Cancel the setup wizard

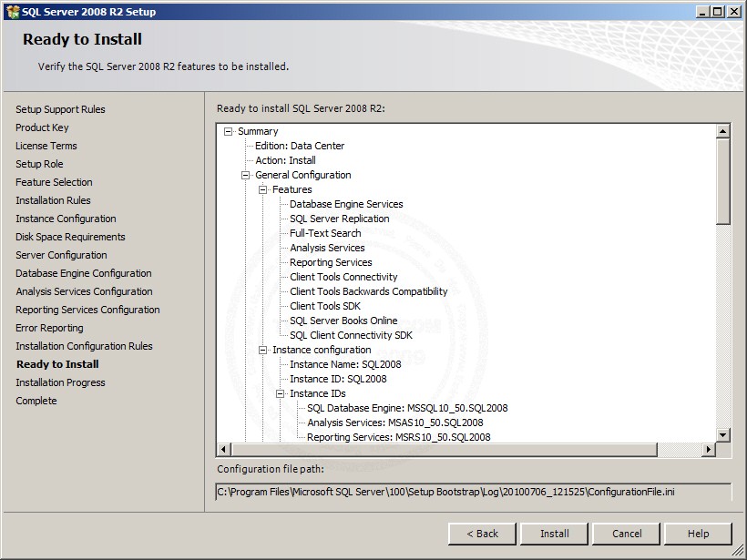click(627, 534)
